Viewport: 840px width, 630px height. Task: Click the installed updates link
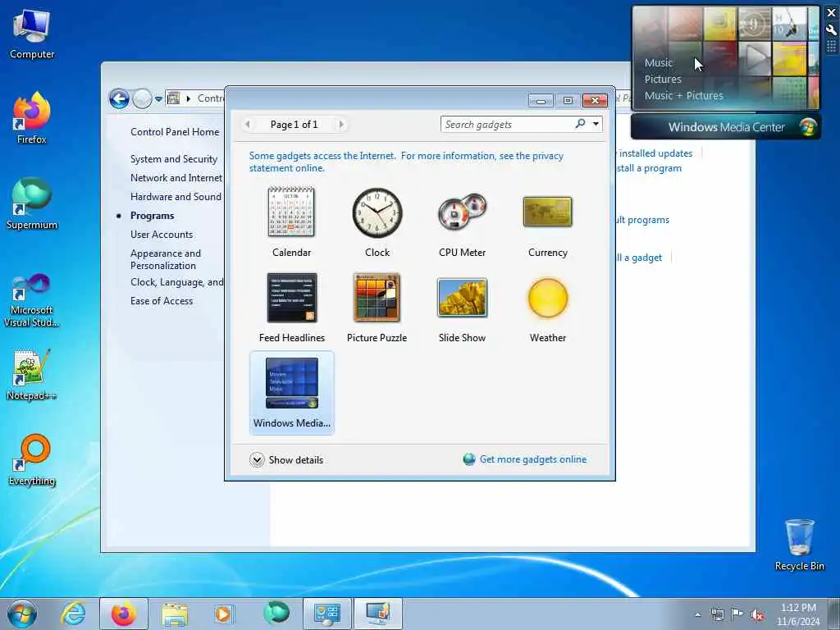tap(655, 153)
